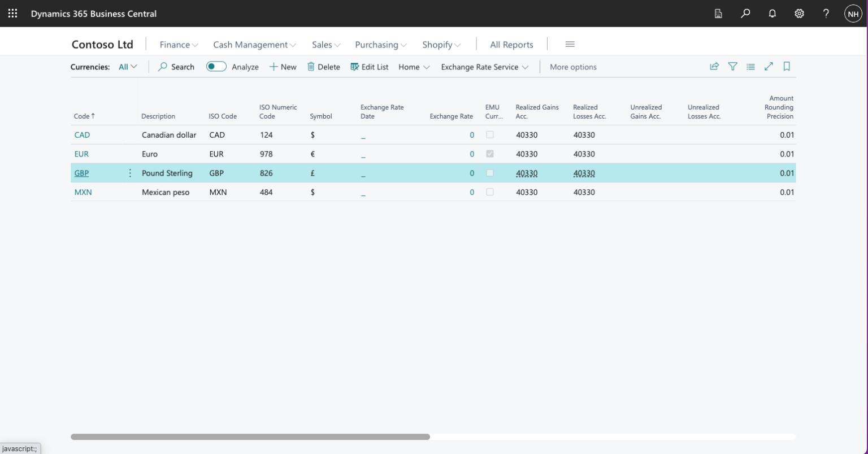This screenshot has width=868, height=454.
Task: Open the Currencies All view dropdown
Action: pos(128,67)
